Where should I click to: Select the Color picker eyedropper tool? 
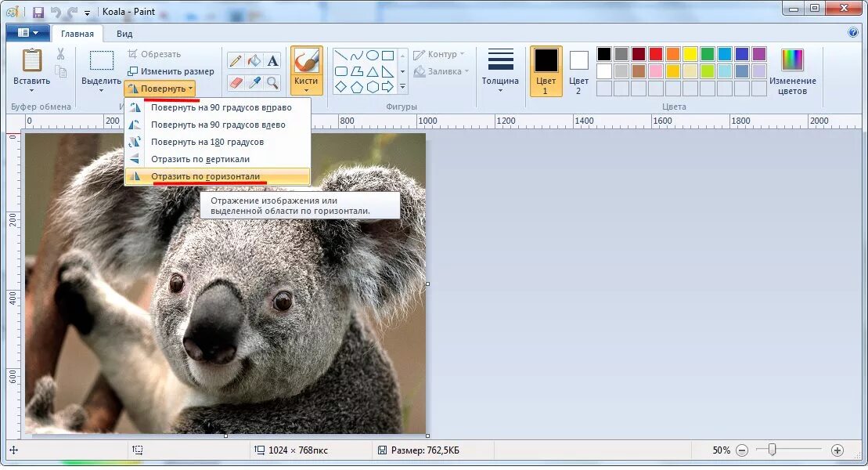coord(254,83)
